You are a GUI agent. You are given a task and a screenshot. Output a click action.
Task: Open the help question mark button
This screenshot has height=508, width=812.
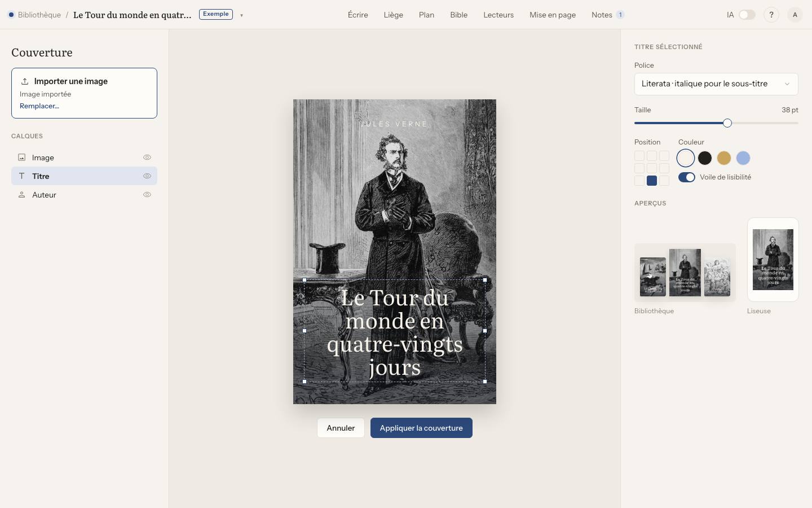pos(771,15)
